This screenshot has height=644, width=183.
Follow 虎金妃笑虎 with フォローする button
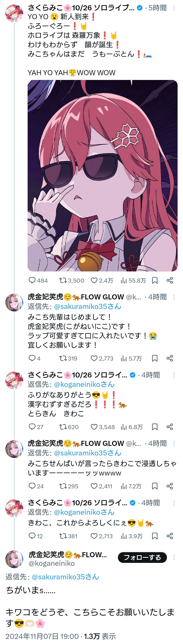[x=142, y=557]
